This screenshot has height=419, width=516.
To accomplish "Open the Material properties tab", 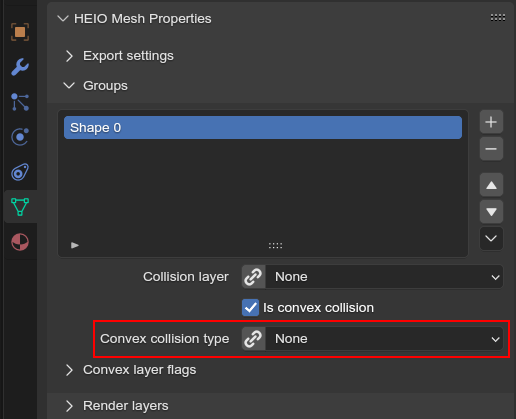I will (x=20, y=242).
